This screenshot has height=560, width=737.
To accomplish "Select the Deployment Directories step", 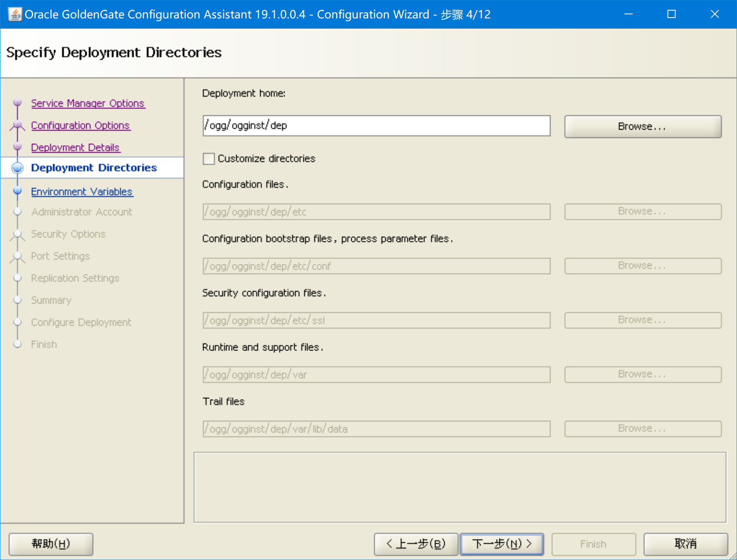I will pos(94,168).
